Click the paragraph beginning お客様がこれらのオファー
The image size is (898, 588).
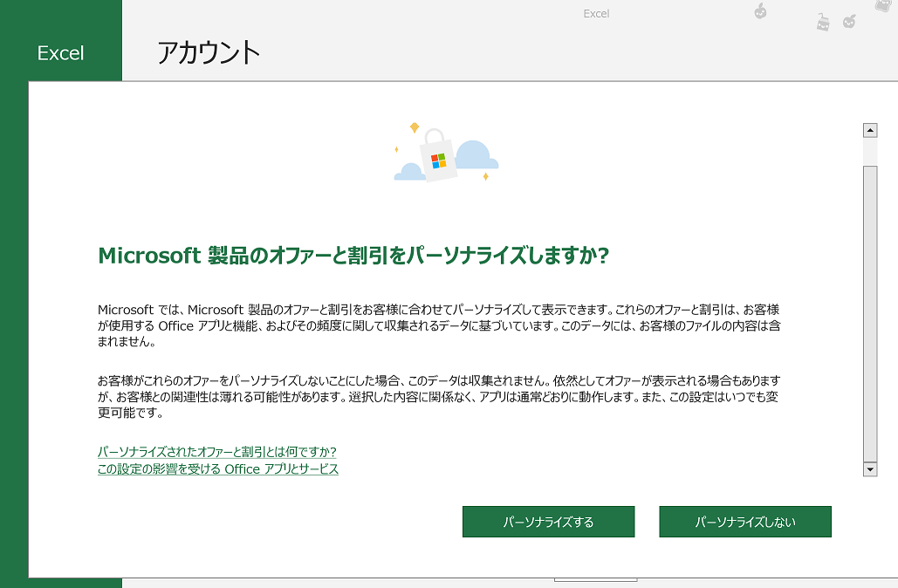click(x=439, y=396)
